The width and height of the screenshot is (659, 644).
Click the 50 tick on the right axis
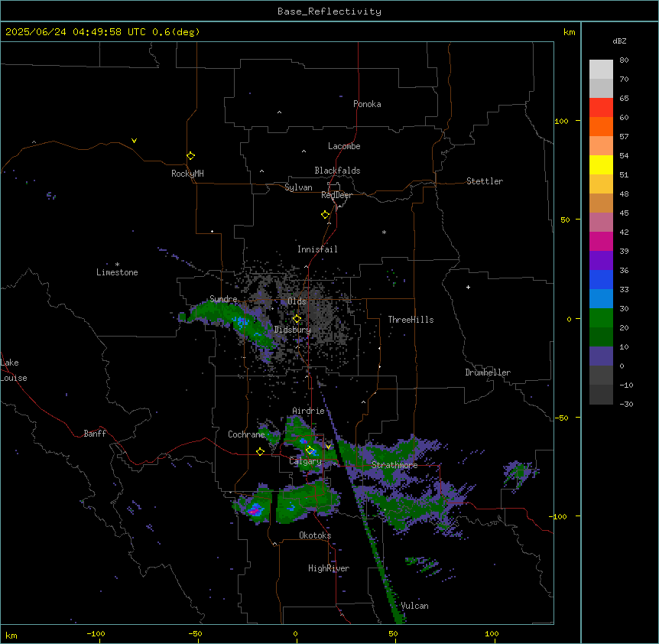pyautogui.click(x=565, y=220)
